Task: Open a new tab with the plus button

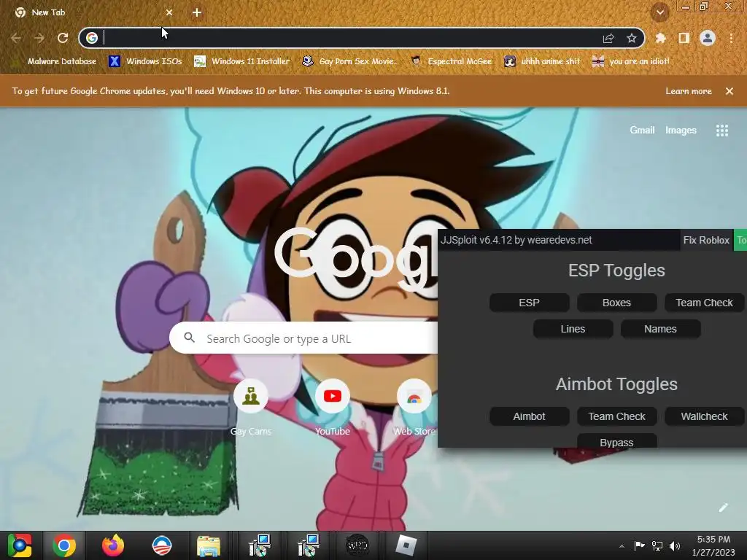Action: [x=197, y=12]
